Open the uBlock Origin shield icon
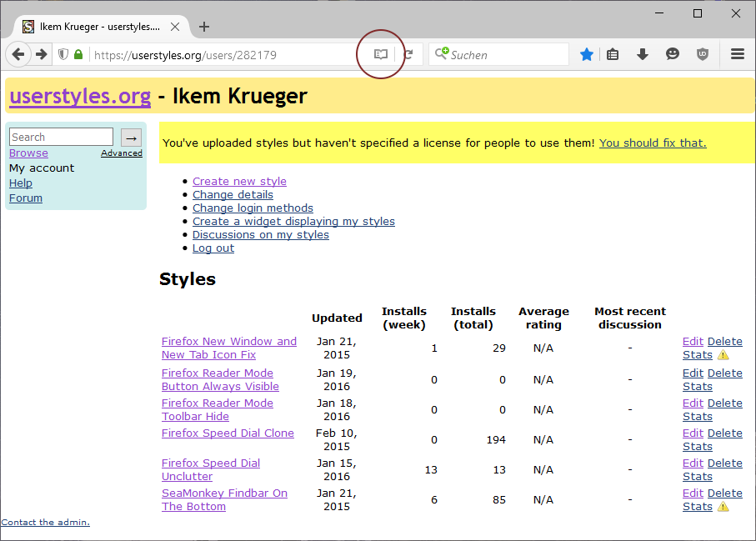This screenshot has width=756, height=541. pos(703,54)
